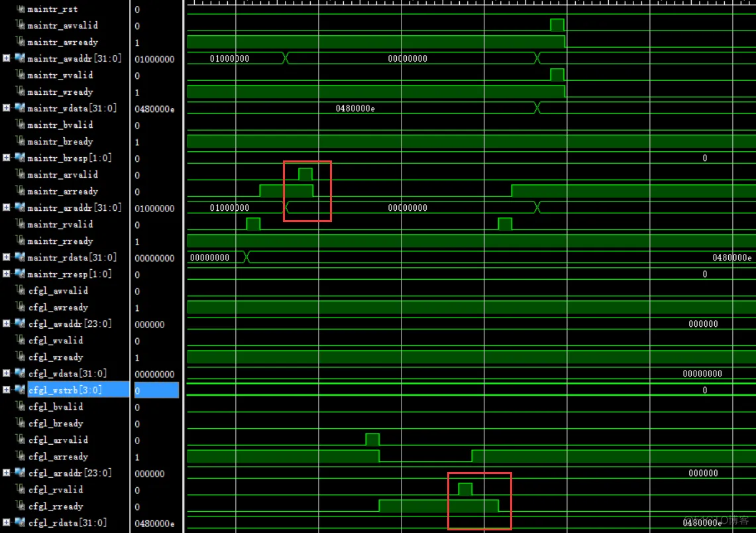Click the maintr_bready wire icon

pos(21,141)
